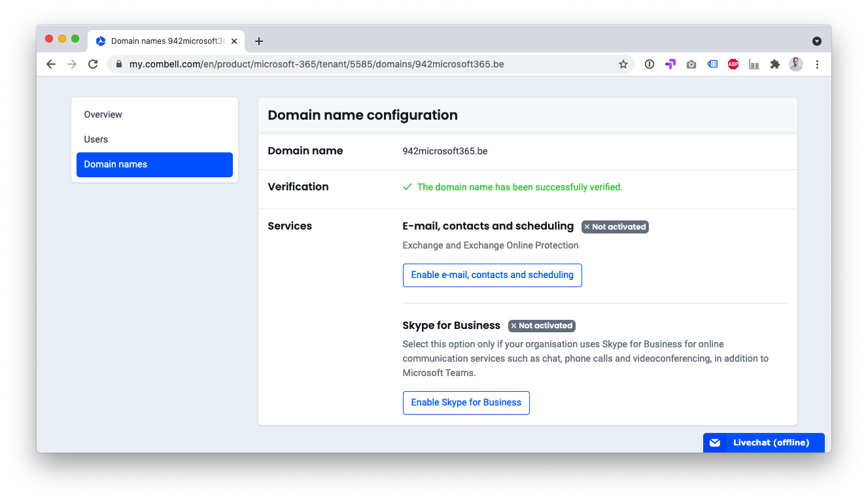Click the blue tag extension icon
Image resolution: width=868 pixels, height=501 pixels.
[712, 64]
